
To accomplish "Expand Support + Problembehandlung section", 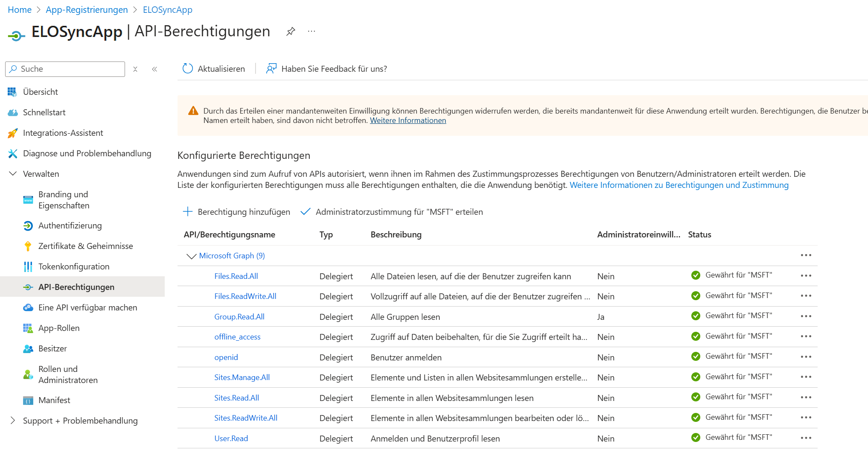I will 13,421.
